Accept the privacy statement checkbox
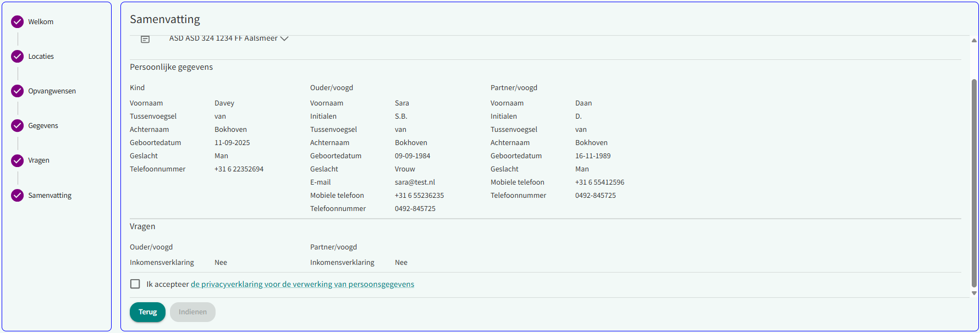This screenshot has width=980, height=333. 135,284
